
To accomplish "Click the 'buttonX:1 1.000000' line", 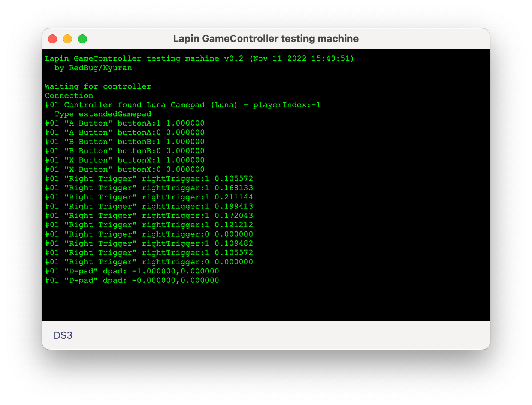I will 125,160.
